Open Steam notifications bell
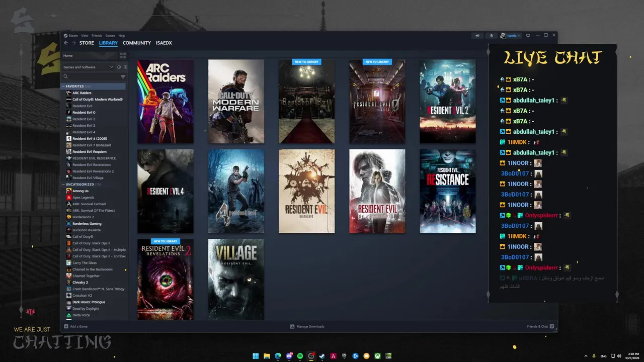 (492, 36)
